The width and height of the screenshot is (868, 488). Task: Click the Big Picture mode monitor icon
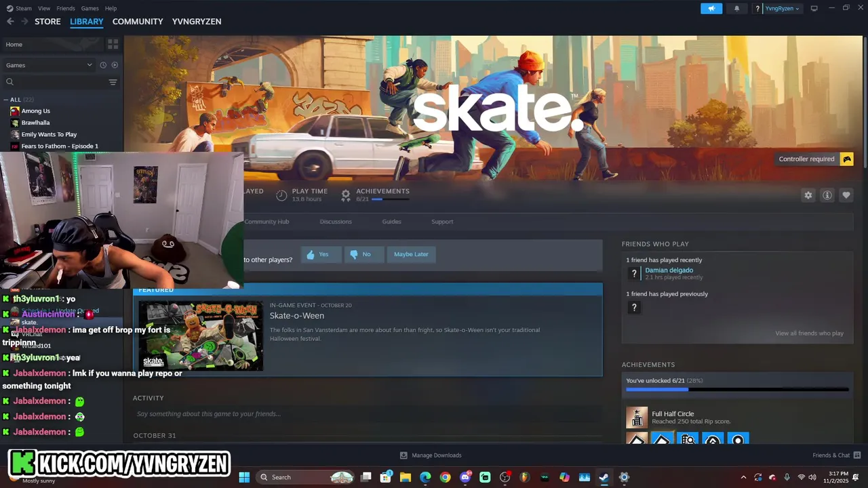point(814,8)
